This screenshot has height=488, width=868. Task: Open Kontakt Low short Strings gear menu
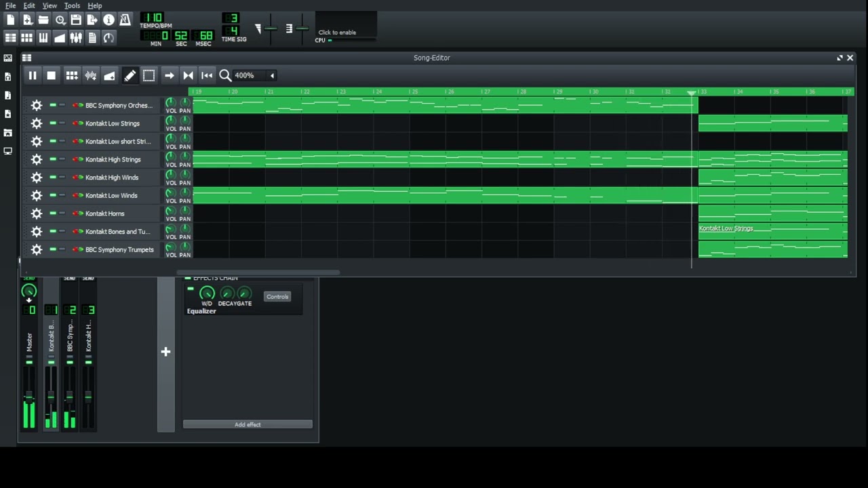[x=37, y=141]
